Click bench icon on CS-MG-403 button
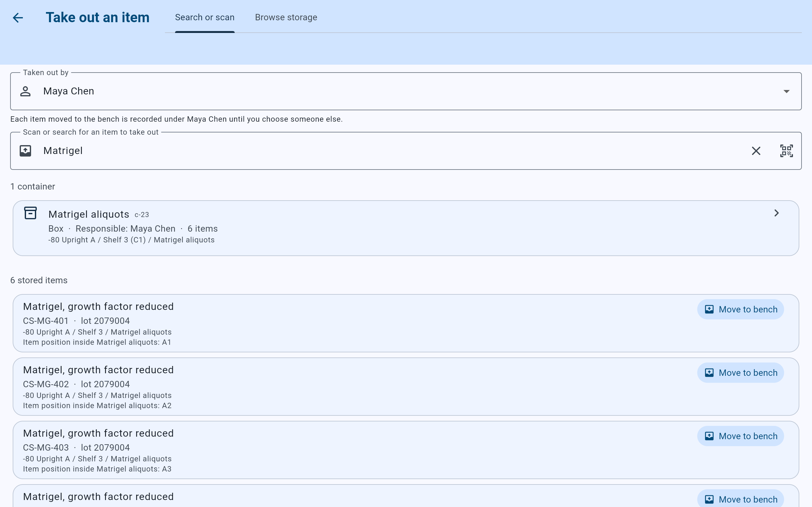This screenshot has width=812, height=507. pyautogui.click(x=709, y=436)
